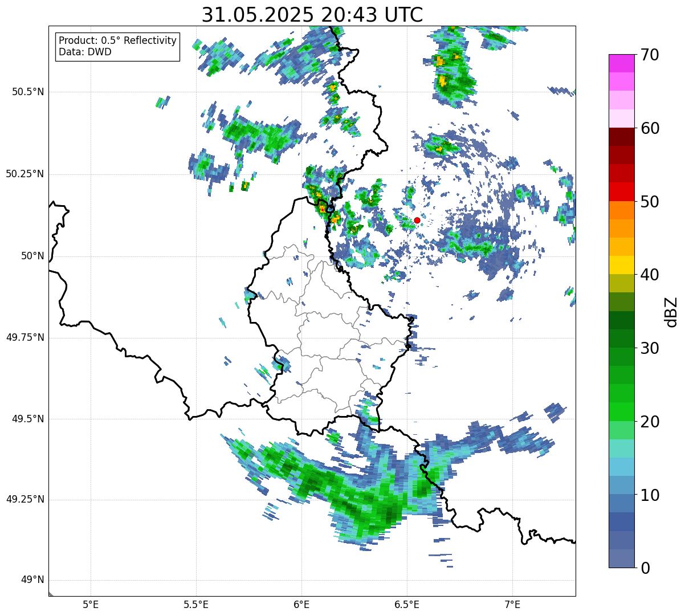
Task: Click the 49.5°N latitude label
Action: click(28, 419)
